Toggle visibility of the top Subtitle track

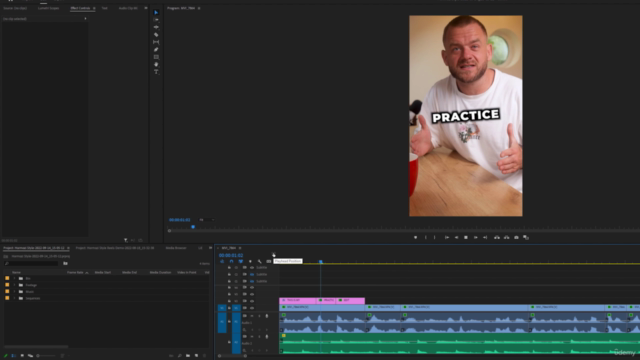click(252, 268)
